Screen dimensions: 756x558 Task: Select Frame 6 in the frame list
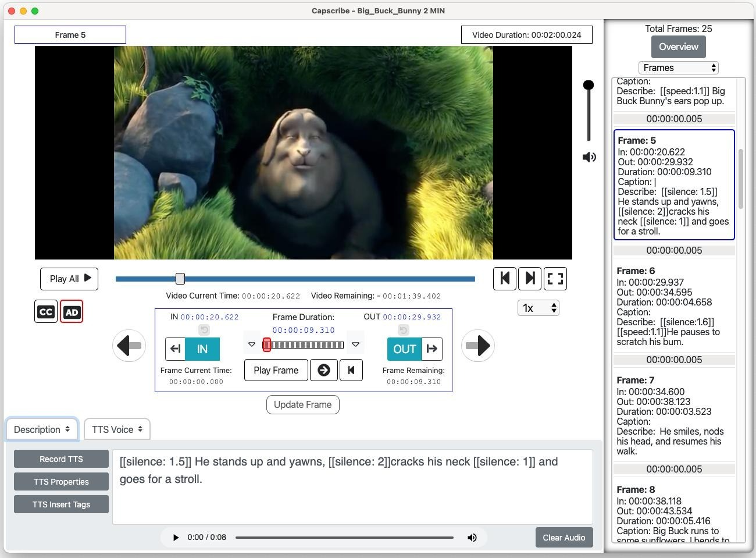(674, 306)
